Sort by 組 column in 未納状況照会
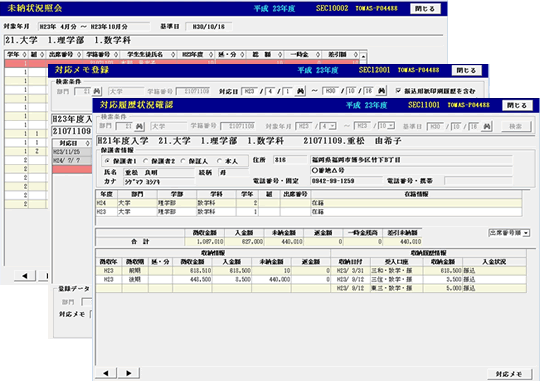The width and height of the screenshot is (540, 381). pyautogui.click(x=37, y=54)
